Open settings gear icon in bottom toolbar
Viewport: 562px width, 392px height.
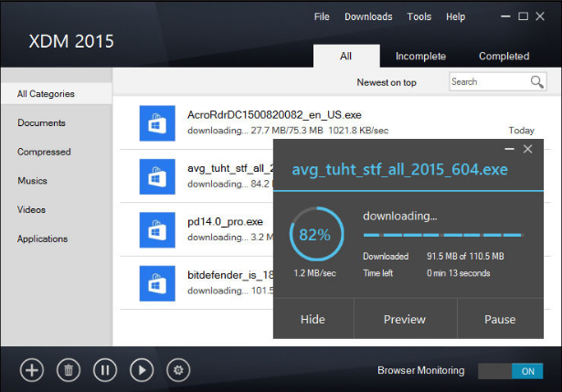[x=178, y=370]
